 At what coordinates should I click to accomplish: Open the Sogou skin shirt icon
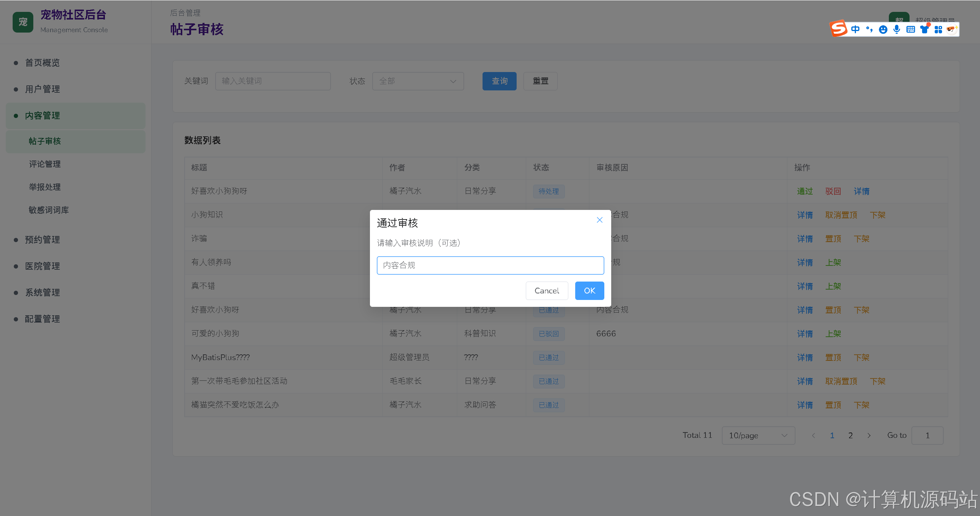924,29
